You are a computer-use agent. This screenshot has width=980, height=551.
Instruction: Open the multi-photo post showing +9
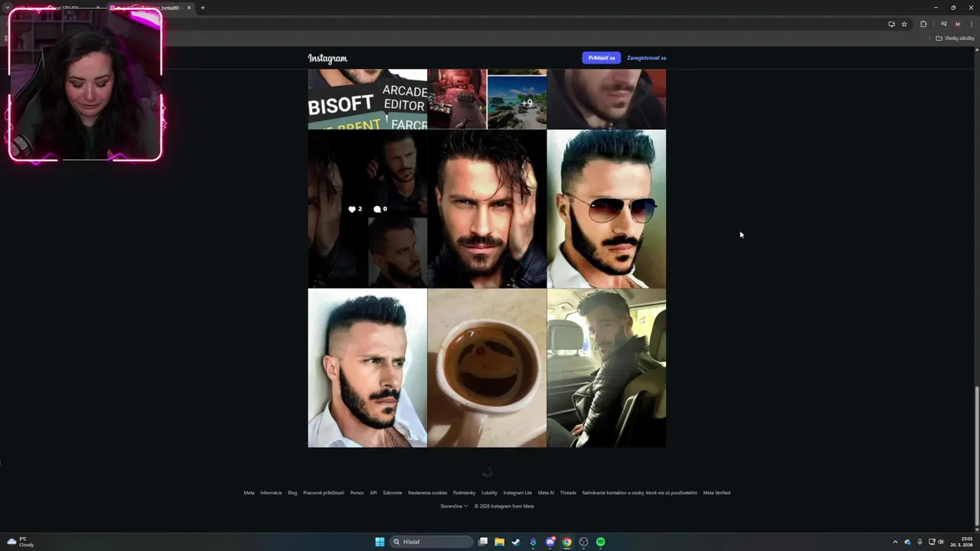click(487, 99)
